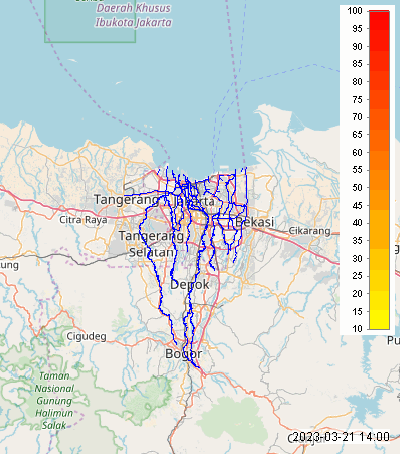Click the Cigudeg label

86,336
